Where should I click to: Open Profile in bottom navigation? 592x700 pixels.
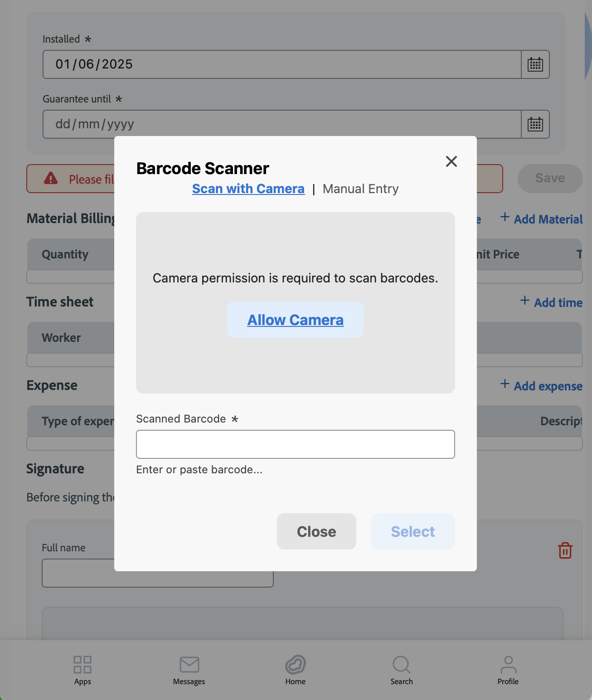[508, 670]
